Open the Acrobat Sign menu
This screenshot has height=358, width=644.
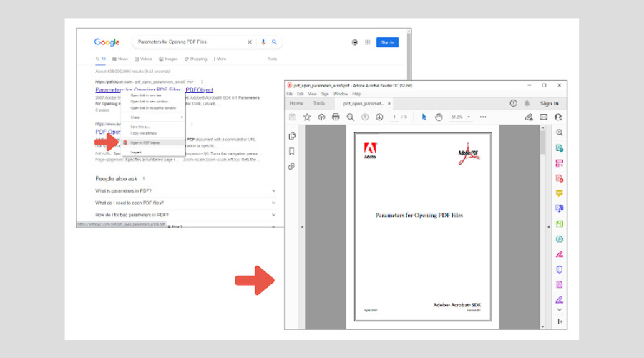(324, 94)
